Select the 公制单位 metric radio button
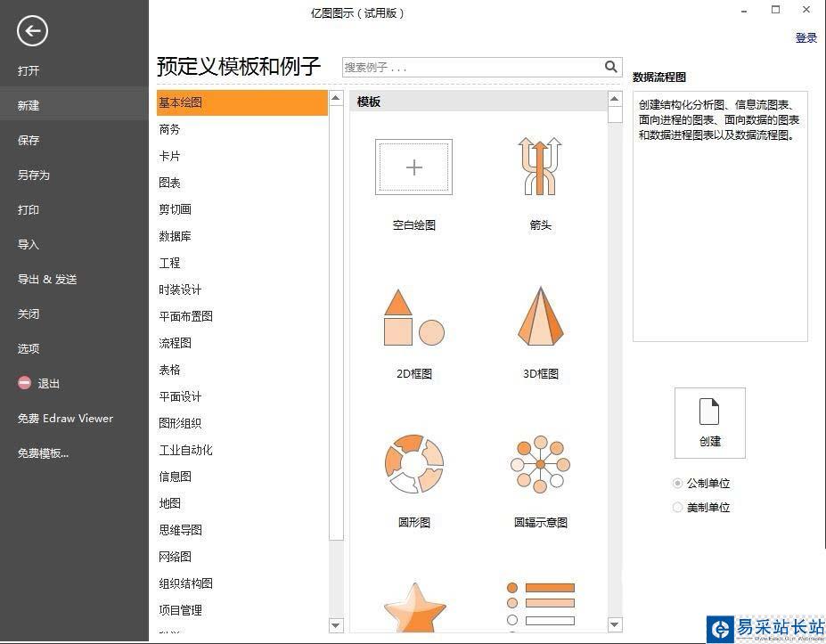 (677, 483)
